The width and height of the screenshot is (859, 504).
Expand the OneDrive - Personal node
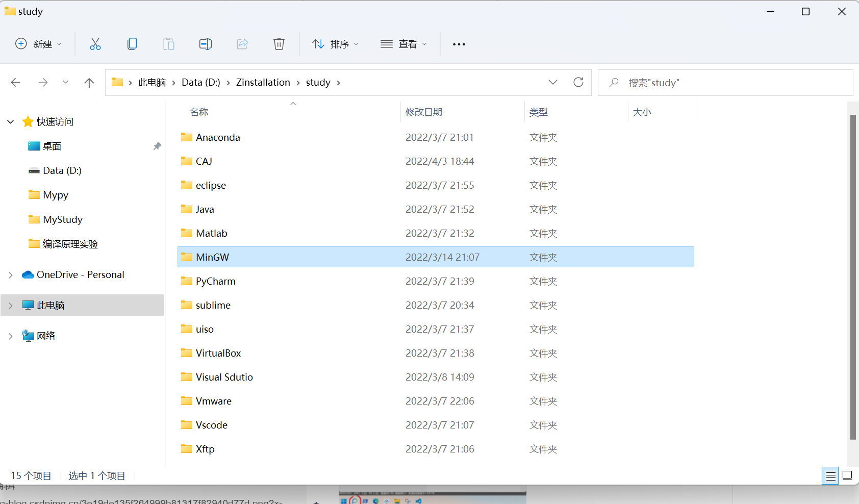11,275
